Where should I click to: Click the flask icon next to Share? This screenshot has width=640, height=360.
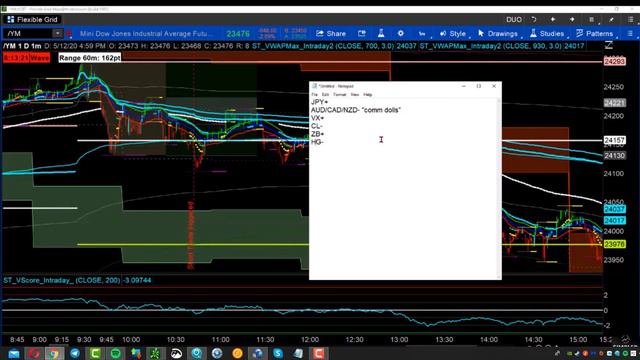[381, 33]
